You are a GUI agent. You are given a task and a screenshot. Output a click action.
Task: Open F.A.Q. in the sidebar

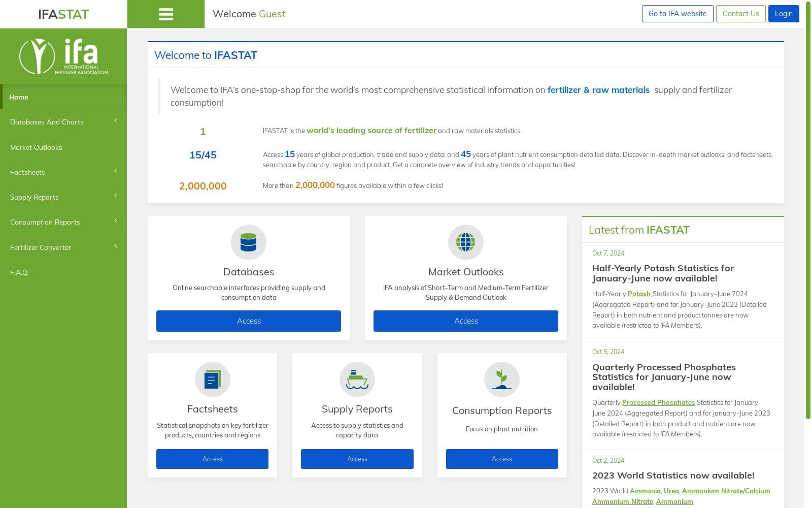pyautogui.click(x=63, y=272)
